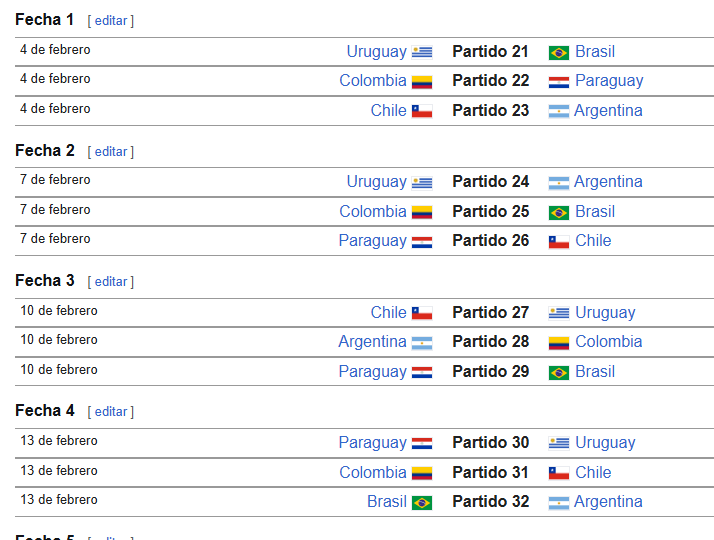The height and width of the screenshot is (540, 714).
Task: Click the Partido 27 match label
Action: point(490,313)
